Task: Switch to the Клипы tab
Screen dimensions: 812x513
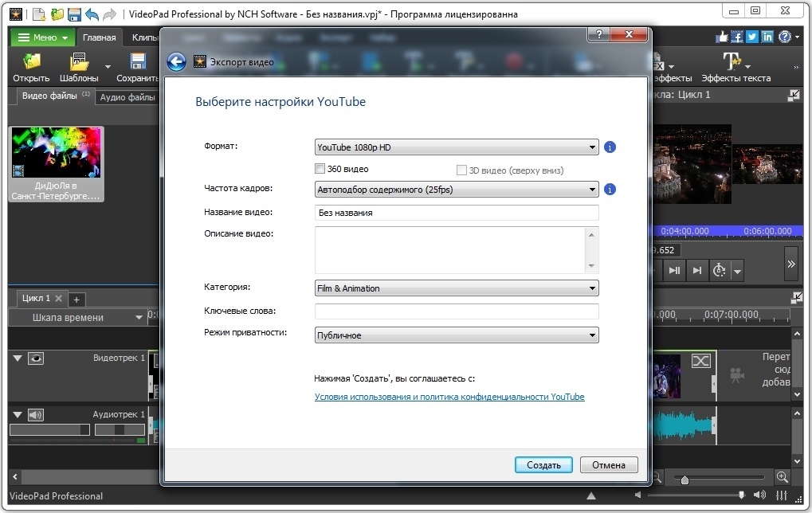Action: pyautogui.click(x=144, y=37)
